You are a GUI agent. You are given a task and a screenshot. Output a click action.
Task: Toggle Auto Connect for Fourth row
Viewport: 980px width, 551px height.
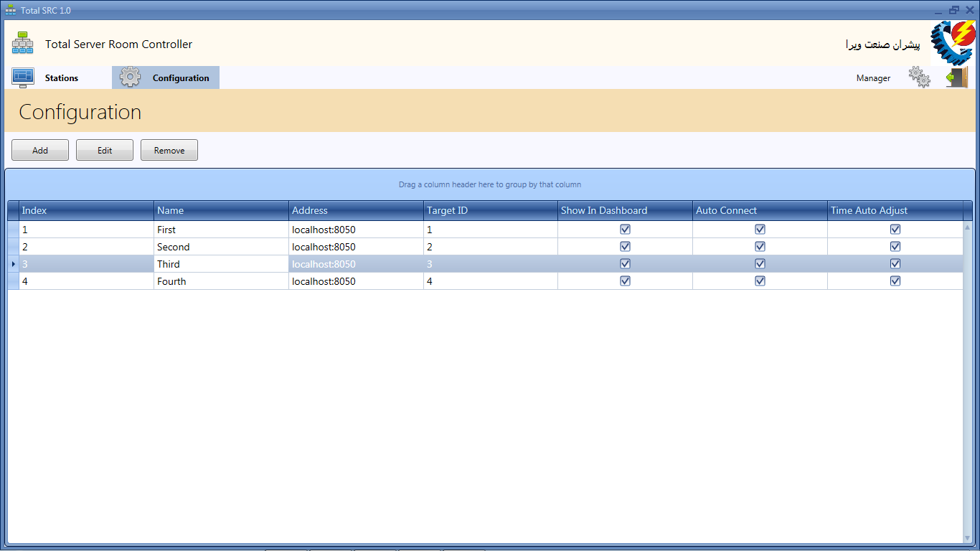[x=760, y=281]
